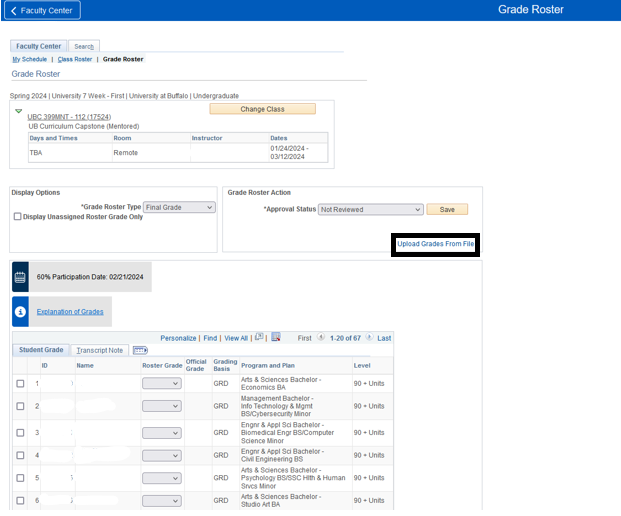Go back to Faculty Center

click(43, 10)
